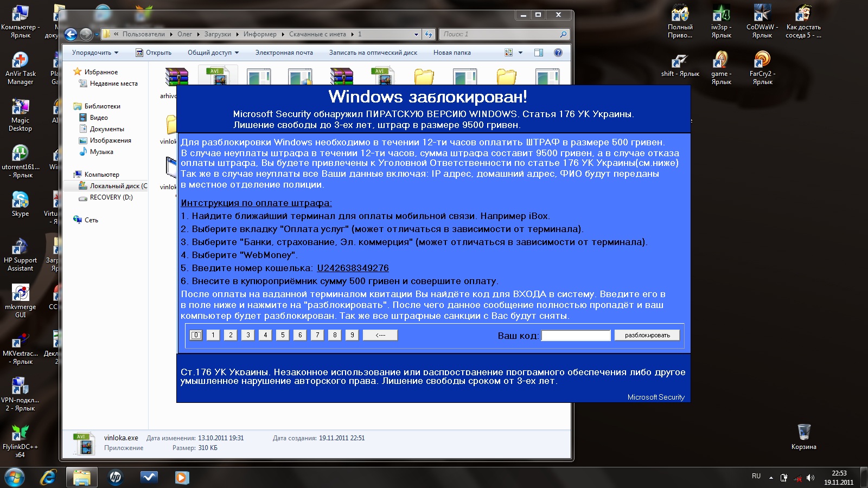Click the разблокировать button
868x488 pixels.
click(x=647, y=335)
